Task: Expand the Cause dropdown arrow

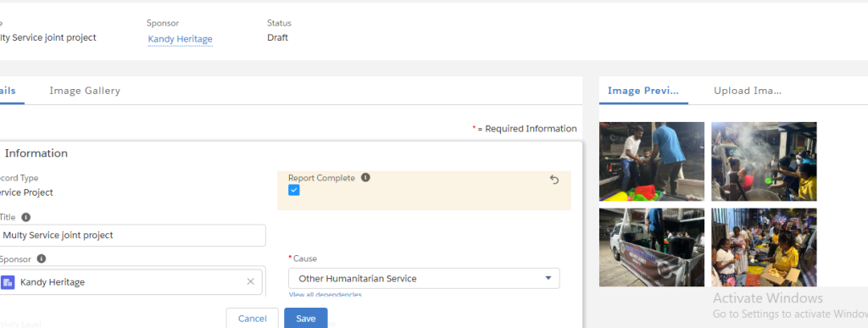Action: (x=548, y=278)
